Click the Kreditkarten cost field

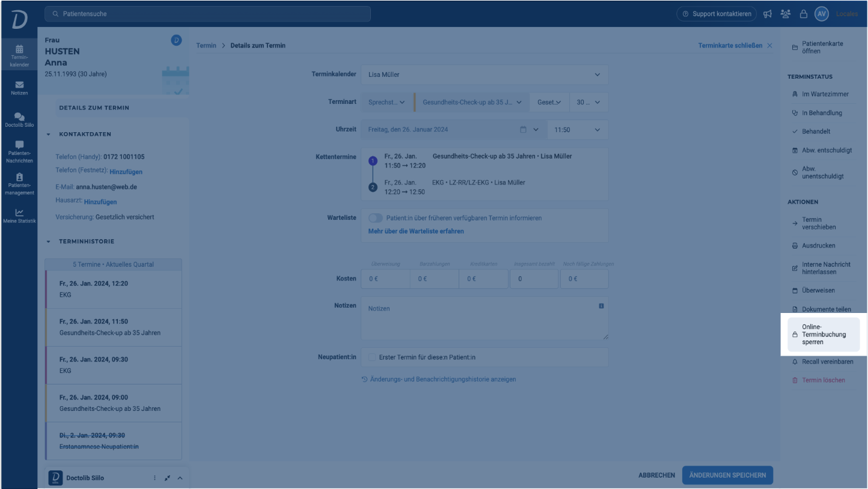pyautogui.click(x=484, y=279)
